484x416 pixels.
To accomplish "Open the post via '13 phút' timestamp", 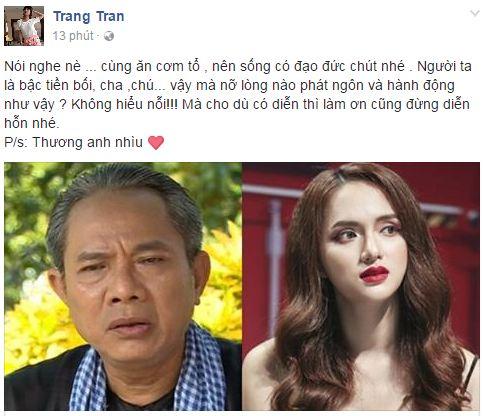I will point(73,36).
